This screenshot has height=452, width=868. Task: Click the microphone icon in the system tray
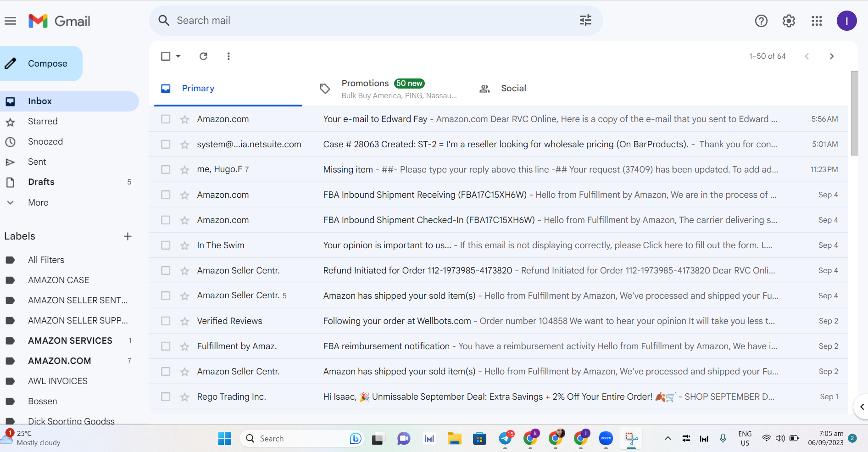723,438
